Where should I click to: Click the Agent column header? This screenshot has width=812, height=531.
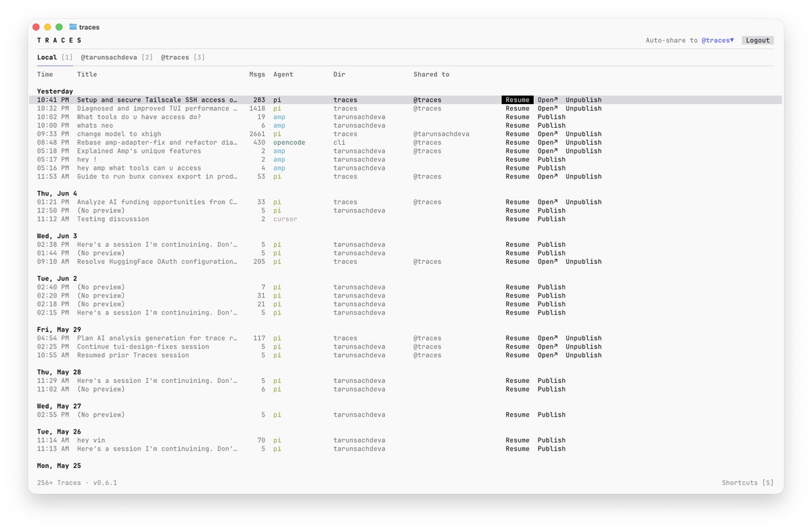[x=284, y=74]
